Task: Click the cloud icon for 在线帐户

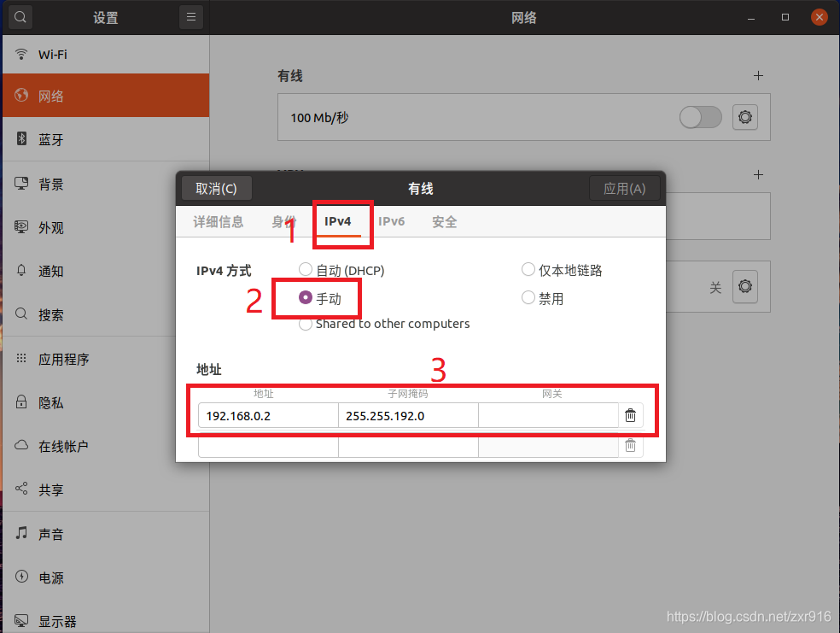Action: tap(20, 445)
